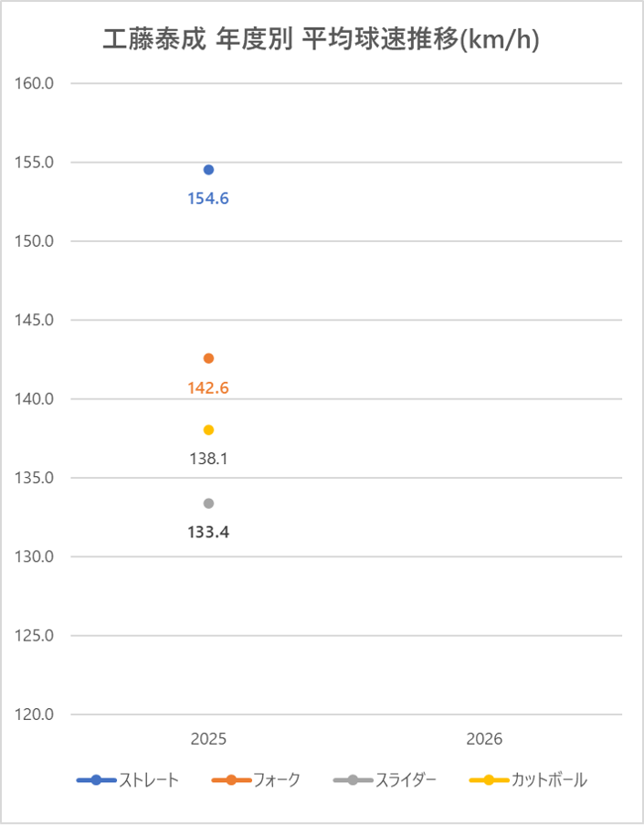The height and width of the screenshot is (825, 644).
Task: Click the 120.0 vertical axis label
Action: pyautogui.click(x=36, y=714)
